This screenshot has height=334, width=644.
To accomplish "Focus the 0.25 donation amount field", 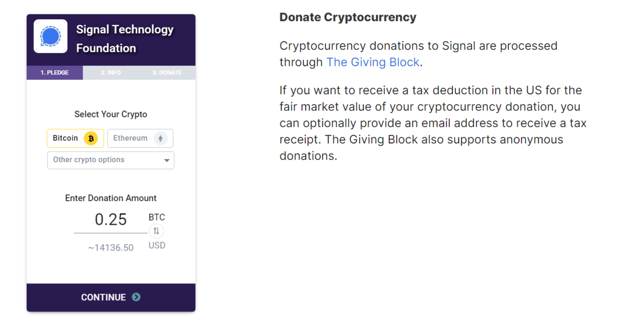I will (x=111, y=220).
